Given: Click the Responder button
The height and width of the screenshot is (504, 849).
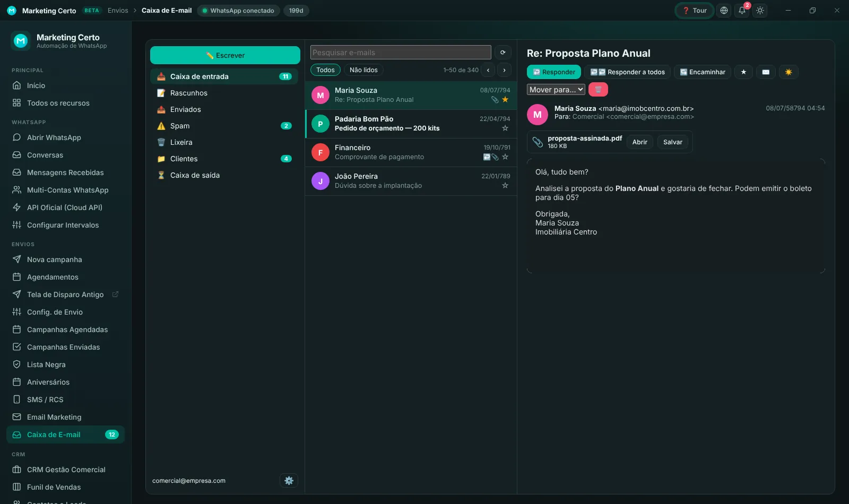Looking at the screenshot, I should (554, 72).
